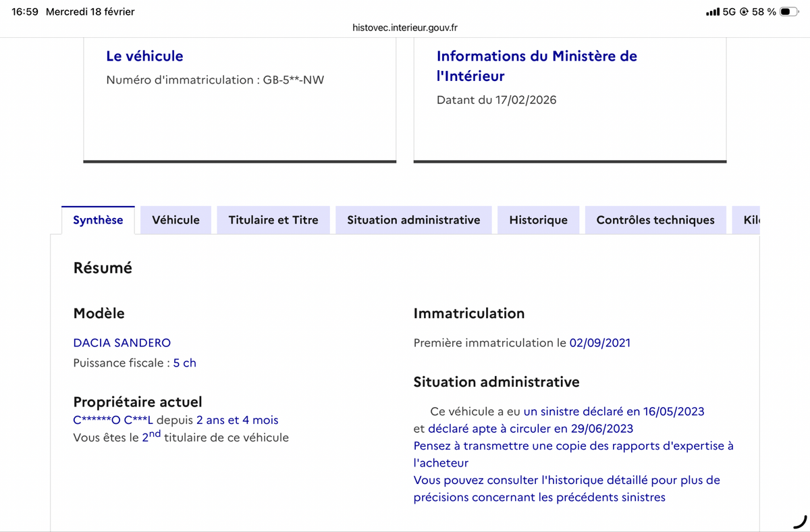The image size is (810, 532).
Task: Select 'Informations du Ministère de l'Intérieur' heading
Action: (537, 66)
